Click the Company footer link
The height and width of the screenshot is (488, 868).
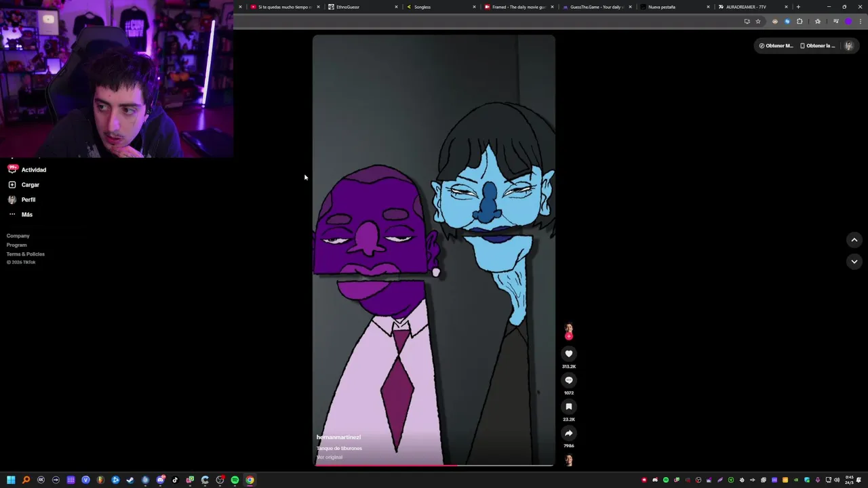18,236
